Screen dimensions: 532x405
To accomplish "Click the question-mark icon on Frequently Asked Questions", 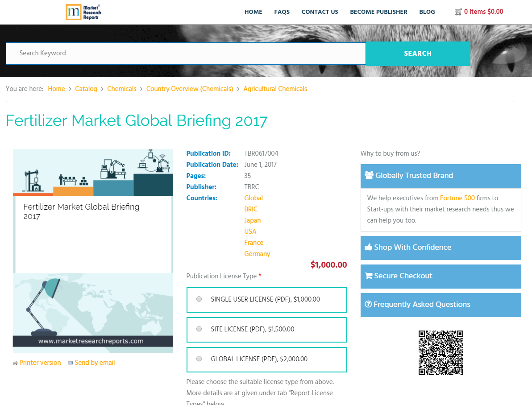I will point(369,304).
